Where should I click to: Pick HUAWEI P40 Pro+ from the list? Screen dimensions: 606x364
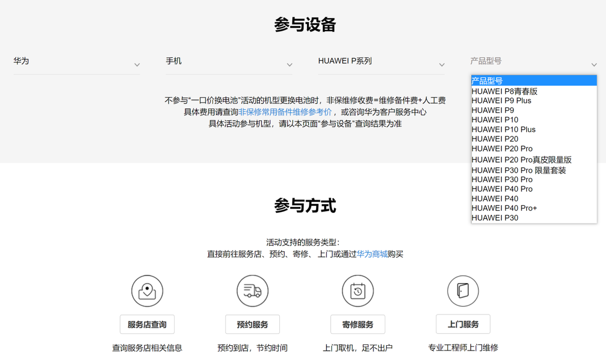pos(534,208)
